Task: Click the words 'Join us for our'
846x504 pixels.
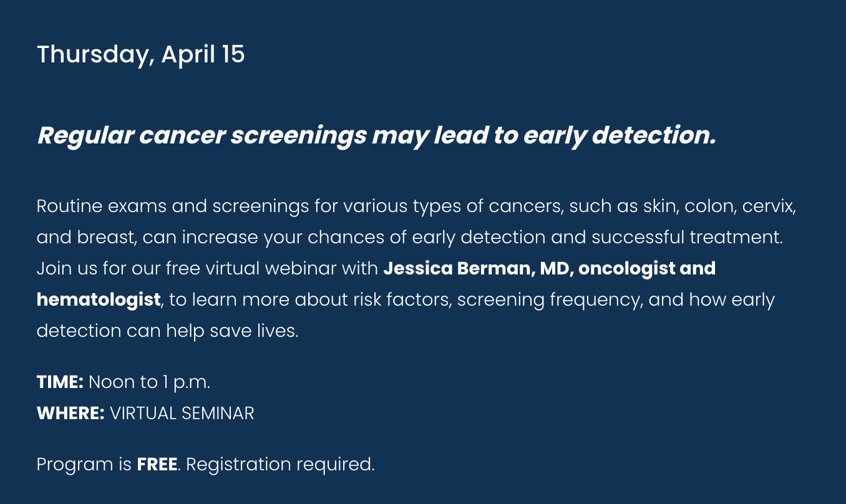Action: (x=99, y=268)
